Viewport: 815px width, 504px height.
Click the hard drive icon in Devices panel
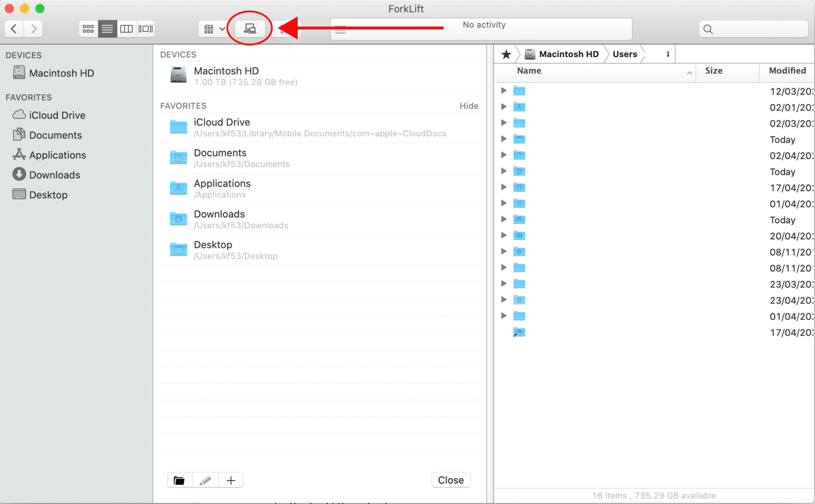pyautogui.click(x=178, y=75)
